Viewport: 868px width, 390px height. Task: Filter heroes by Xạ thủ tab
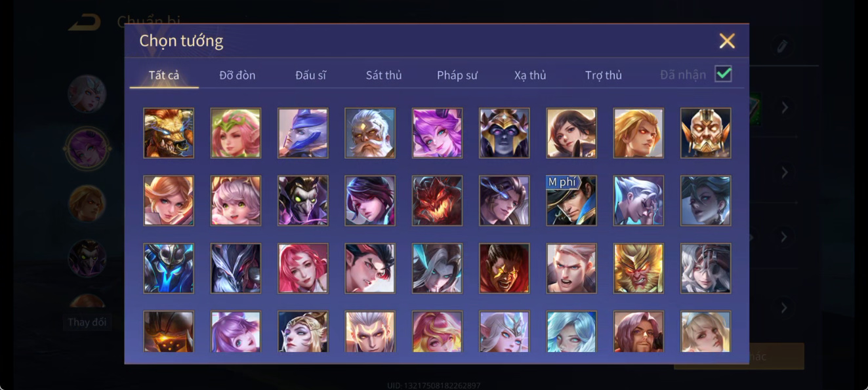tap(530, 75)
